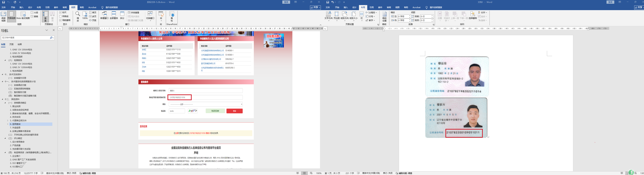Image resolution: width=644 pixels, height=175 pixels.
Task: Open 审阅 tab in left Word window
Action: click(65, 7)
